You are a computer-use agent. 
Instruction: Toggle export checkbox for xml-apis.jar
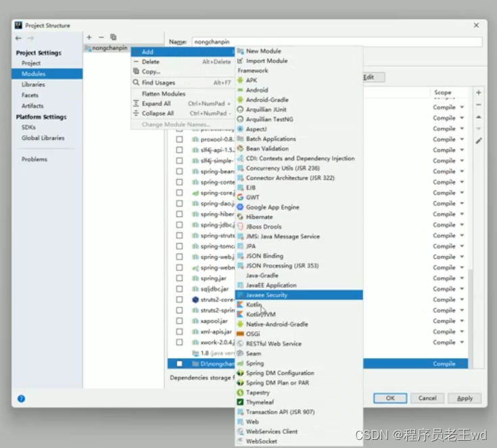point(179,332)
